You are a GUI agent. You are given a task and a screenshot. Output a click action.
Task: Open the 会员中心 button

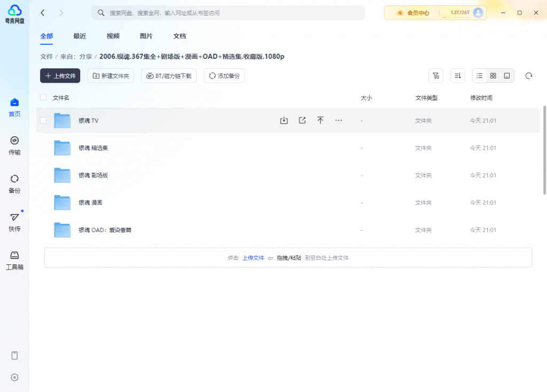pyautogui.click(x=413, y=13)
